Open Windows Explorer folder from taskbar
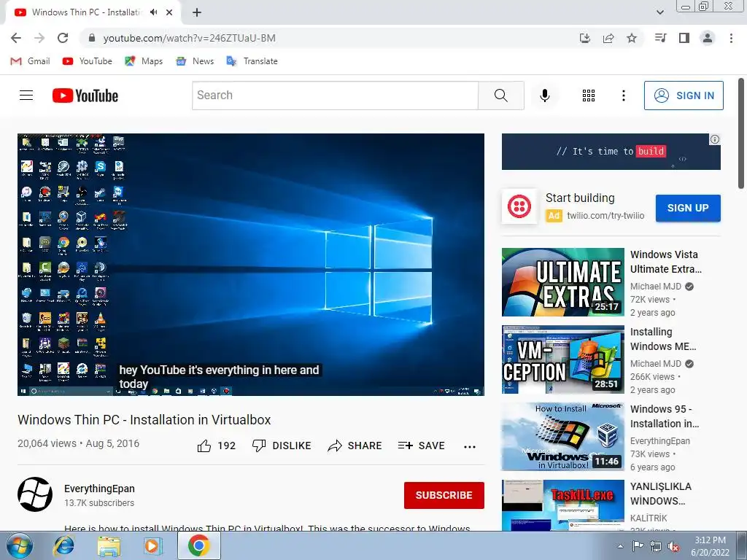This screenshot has width=747, height=560. click(x=109, y=546)
